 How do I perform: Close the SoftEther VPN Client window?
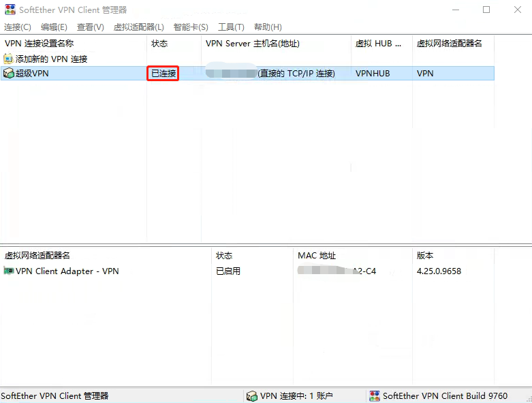pyautogui.click(x=518, y=10)
